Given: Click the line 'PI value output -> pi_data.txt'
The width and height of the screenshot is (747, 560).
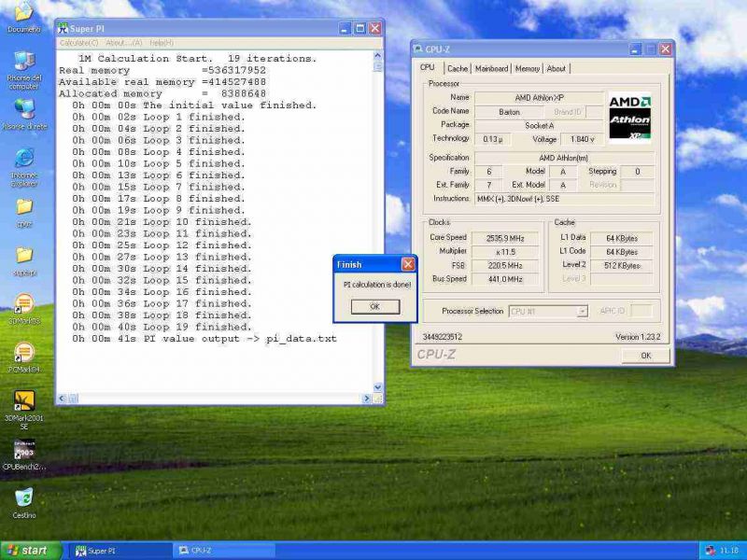Looking at the screenshot, I should coord(204,339).
